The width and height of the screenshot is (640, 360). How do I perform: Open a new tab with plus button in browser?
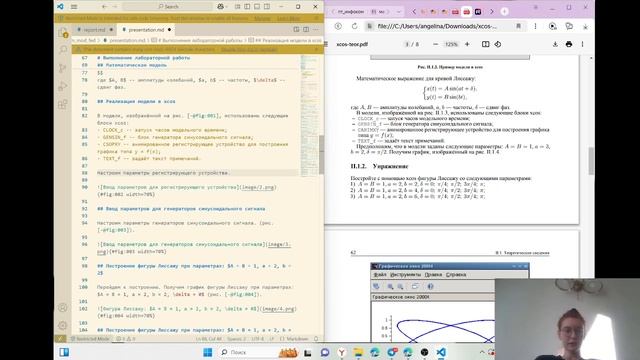tap(505, 12)
